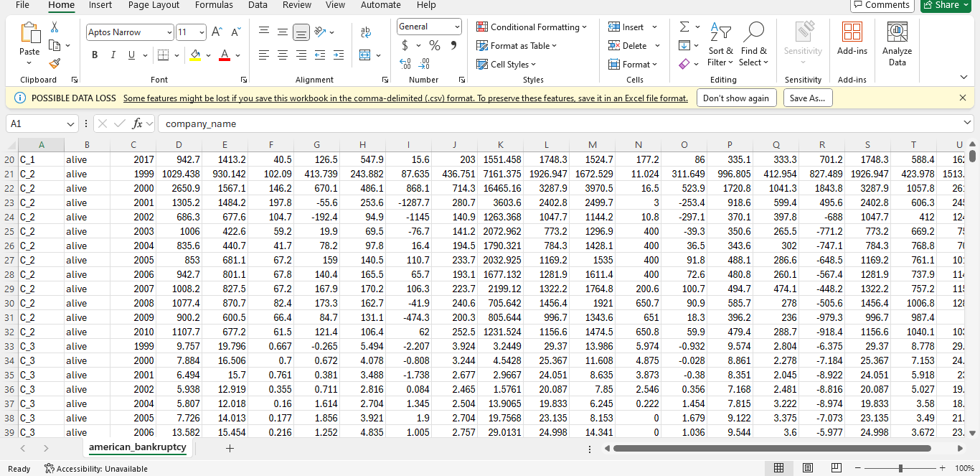
Task: Click the Fill down arrow icon
Action: click(684, 45)
